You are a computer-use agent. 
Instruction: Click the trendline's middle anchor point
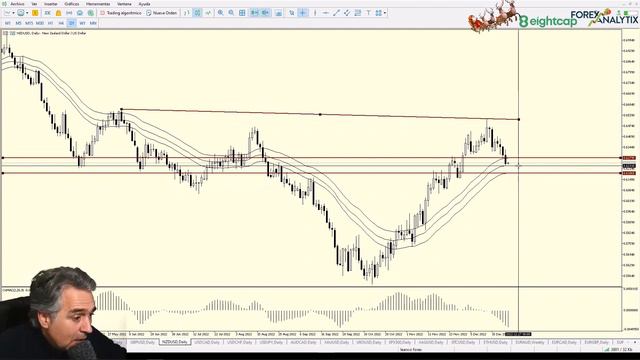320,114
